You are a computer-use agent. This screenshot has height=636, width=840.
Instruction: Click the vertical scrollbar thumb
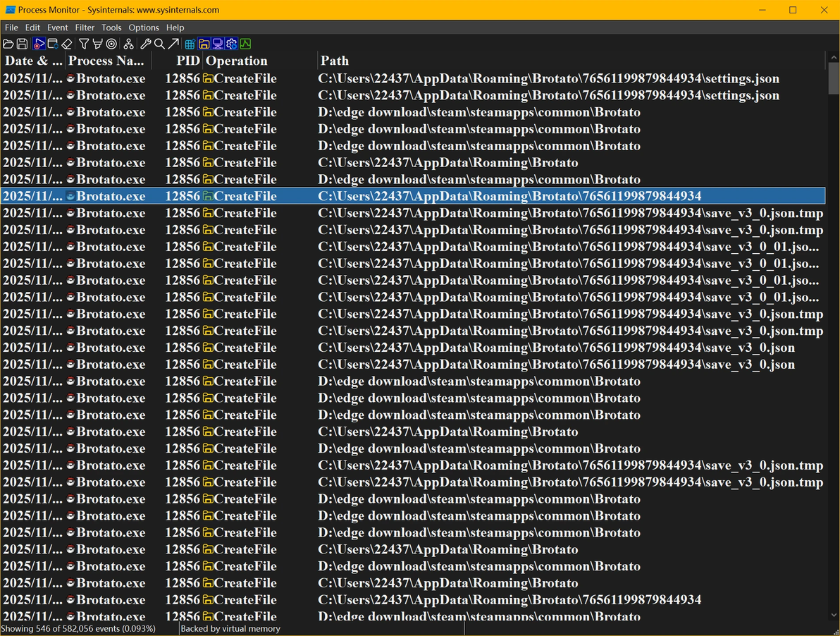(833, 78)
